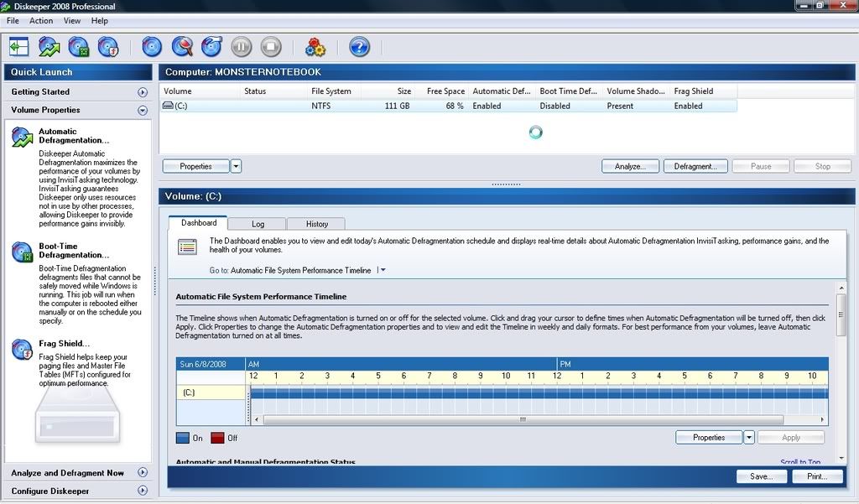
Task: Click the Volume column header
Action: tap(200, 91)
